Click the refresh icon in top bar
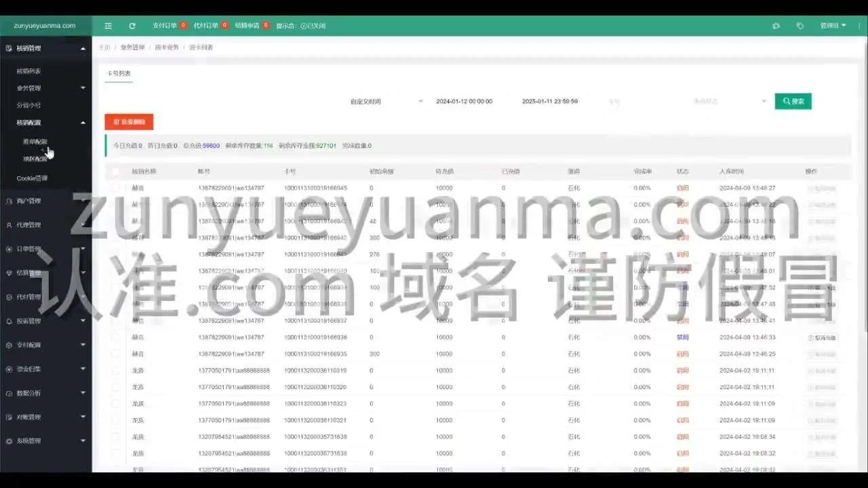The height and width of the screenshot is (488, 868). click(x=132, y=26)
